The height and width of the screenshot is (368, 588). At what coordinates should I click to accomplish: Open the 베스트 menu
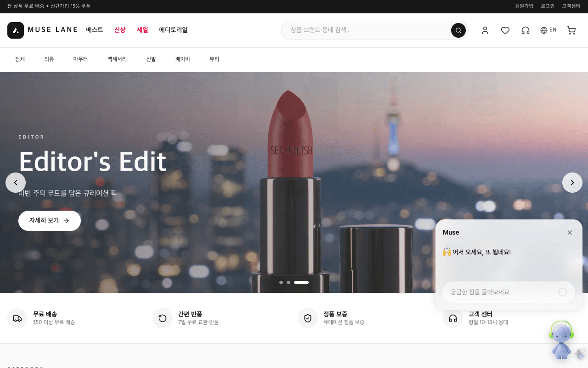pos(95,30)
